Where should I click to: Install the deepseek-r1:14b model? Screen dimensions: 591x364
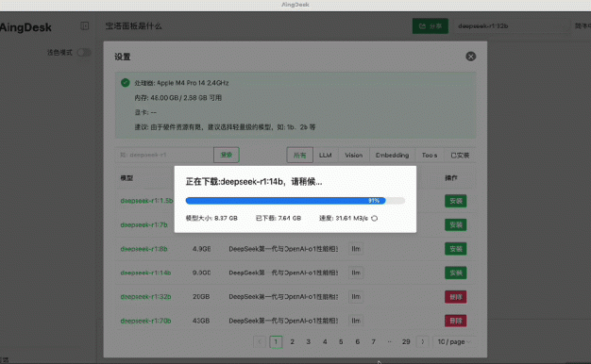pos(455,273)
